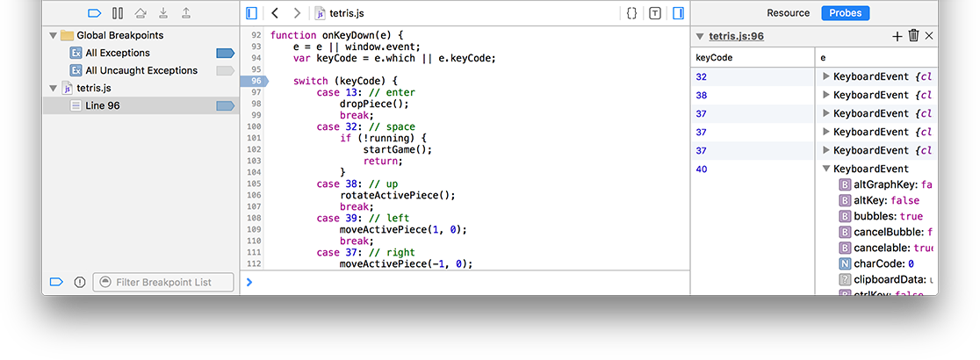Click the bubbles: true property
980x360 pixels.
[888, 216]
